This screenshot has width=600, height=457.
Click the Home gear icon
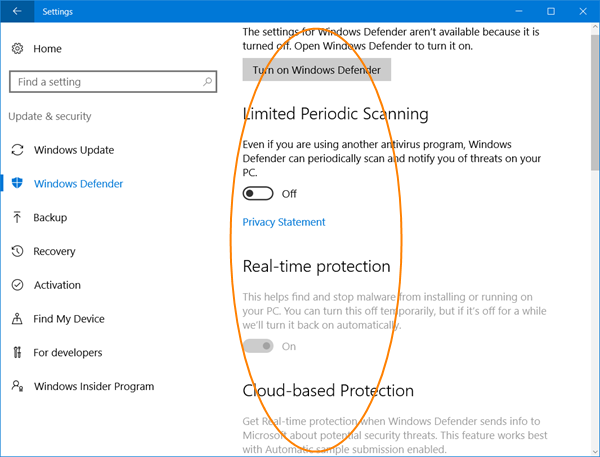coord(17,48)
